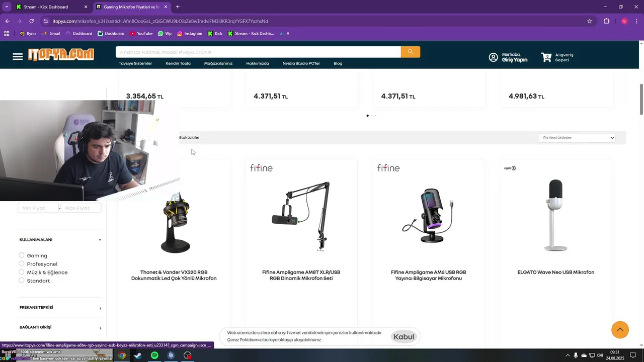Open the Nvidia Studio PC'ler menu item
This screenshot has width=644, height=362.
tap(301, 63)
